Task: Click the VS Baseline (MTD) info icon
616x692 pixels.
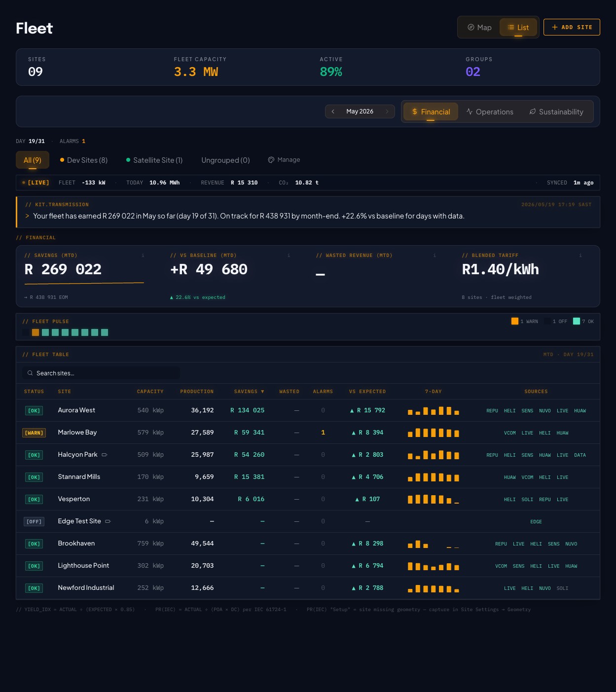Action: 289,255
